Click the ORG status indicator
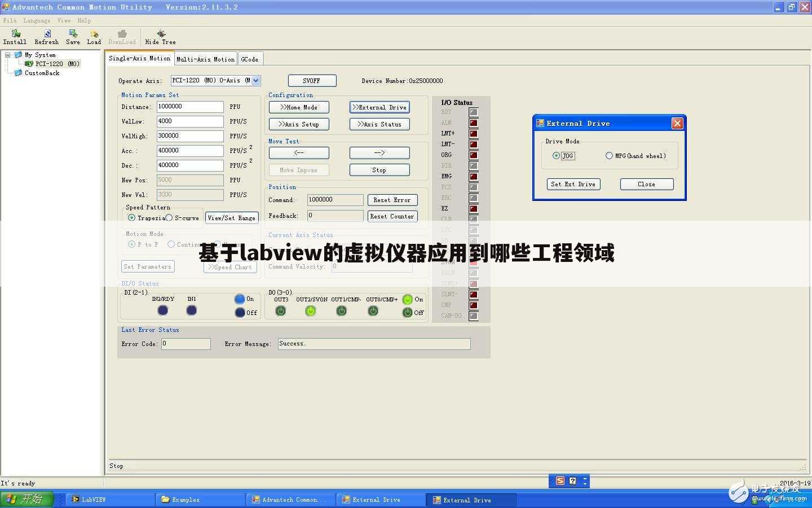This screenshot has width=812, height=508. tap(474, 155)
